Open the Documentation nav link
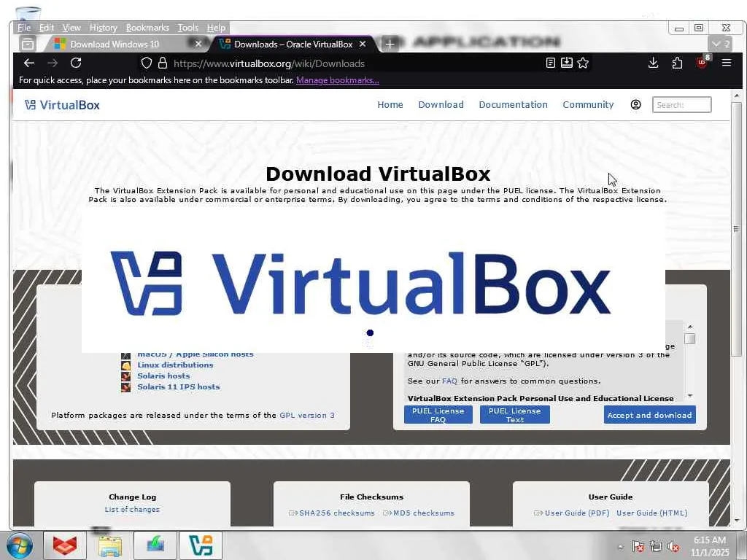This screenshot has width=747, height=560. 513,105
